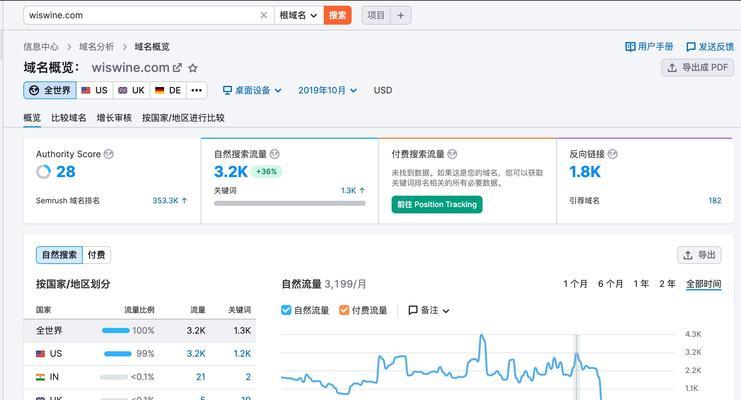
Task: Switch to 按国家/地区进行比较 tab
Action: click(x=183, y=118)
